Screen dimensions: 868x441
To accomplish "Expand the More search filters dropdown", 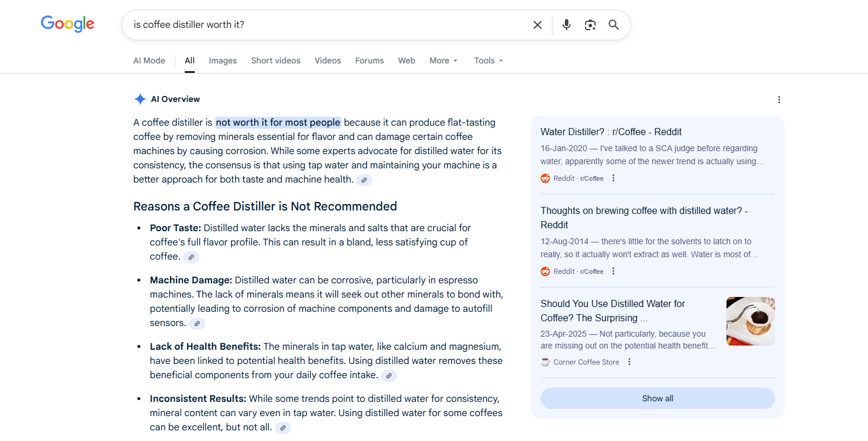I will (443, 60).
